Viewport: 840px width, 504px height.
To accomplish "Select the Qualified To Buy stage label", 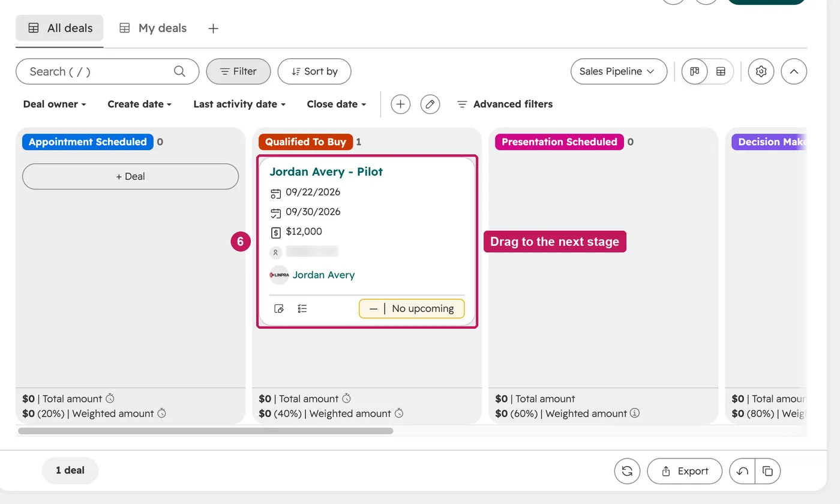I will [x=305, y=142].
